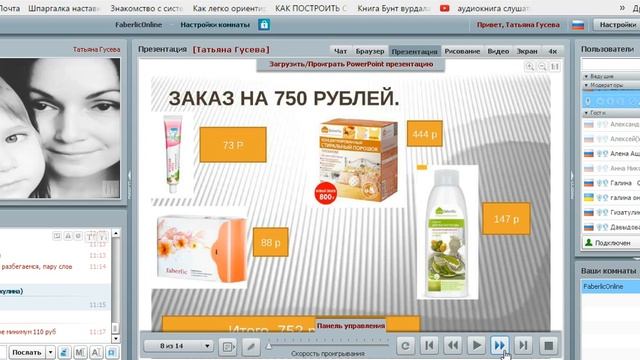Select user галина with Ukrainian flag
640x360 pixels.
611,198
